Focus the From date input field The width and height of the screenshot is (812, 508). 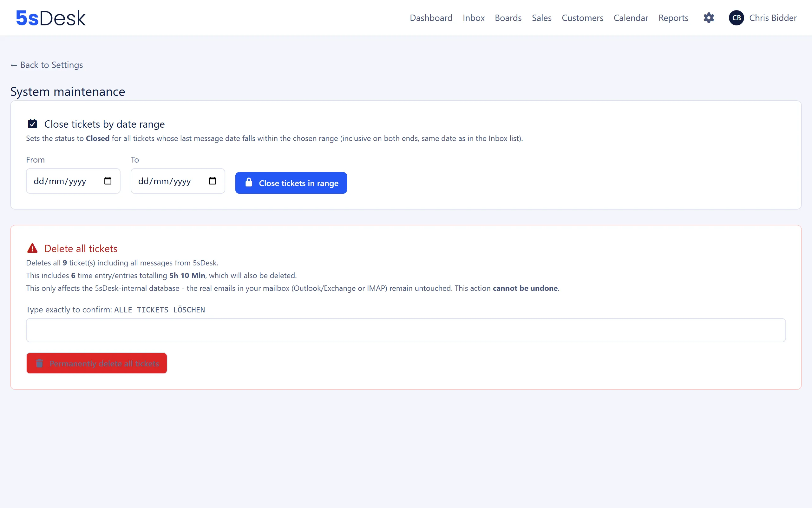click(73, 181)
